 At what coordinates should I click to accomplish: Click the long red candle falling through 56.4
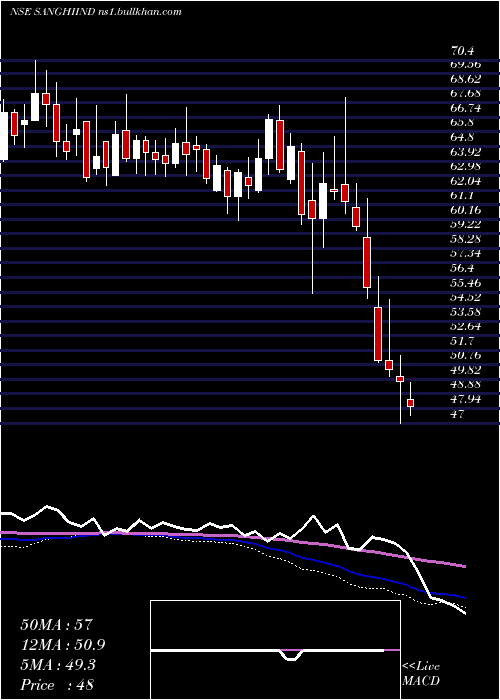(x=367, y=262)
